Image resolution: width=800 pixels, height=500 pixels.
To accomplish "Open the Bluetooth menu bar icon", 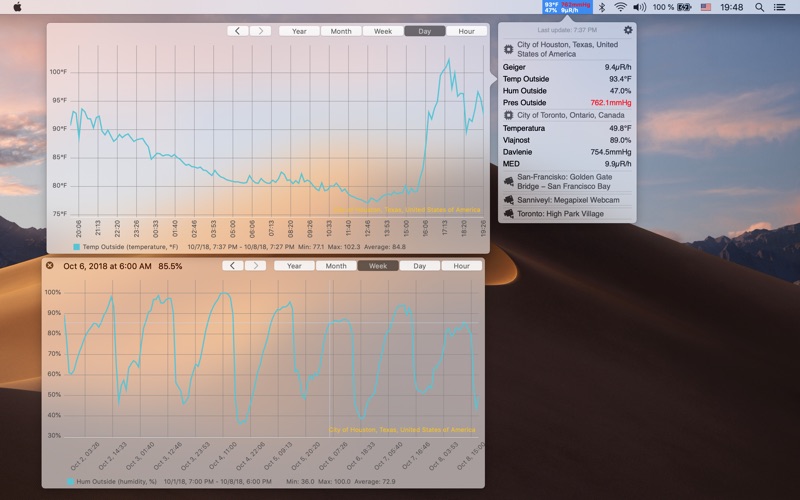I will [602, 7].
